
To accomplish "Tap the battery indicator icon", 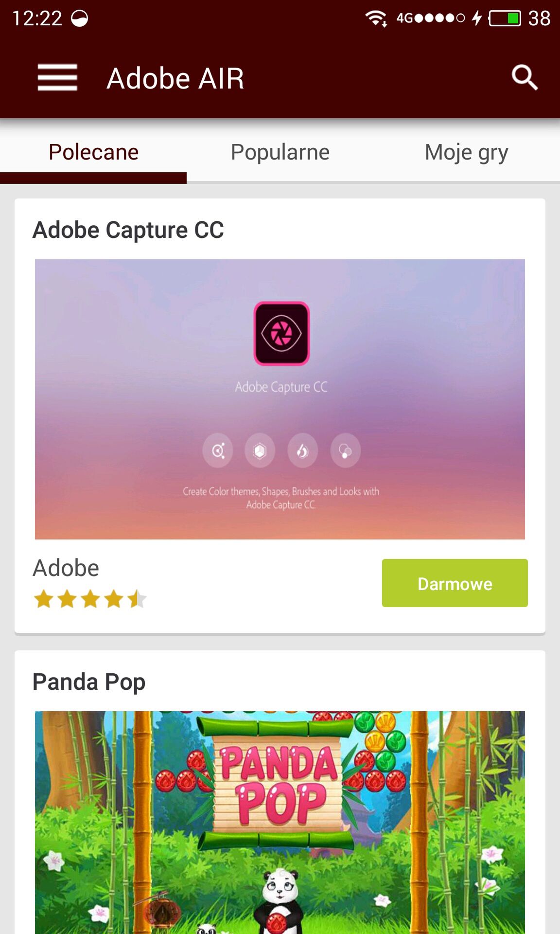I will [x=505, y=18].
